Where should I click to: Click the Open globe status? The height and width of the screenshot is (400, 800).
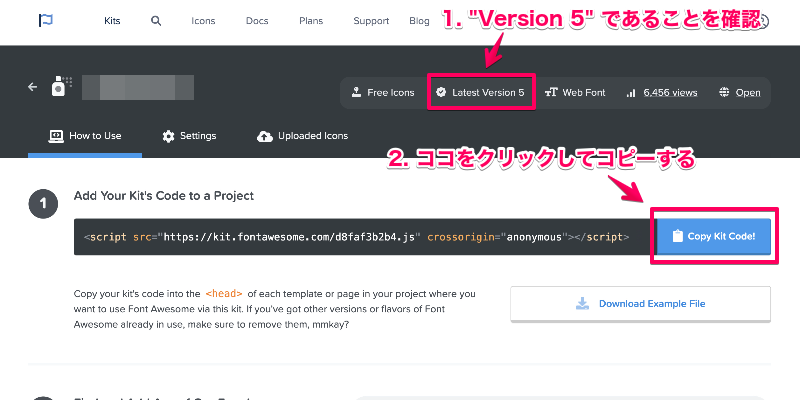pos(739,93)
